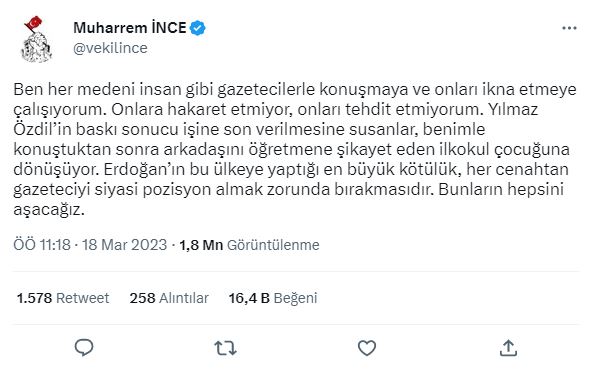The height and width of the screenshot is (371, 595).
Task: View the 1,8 Mn view count
Action: 201,245
